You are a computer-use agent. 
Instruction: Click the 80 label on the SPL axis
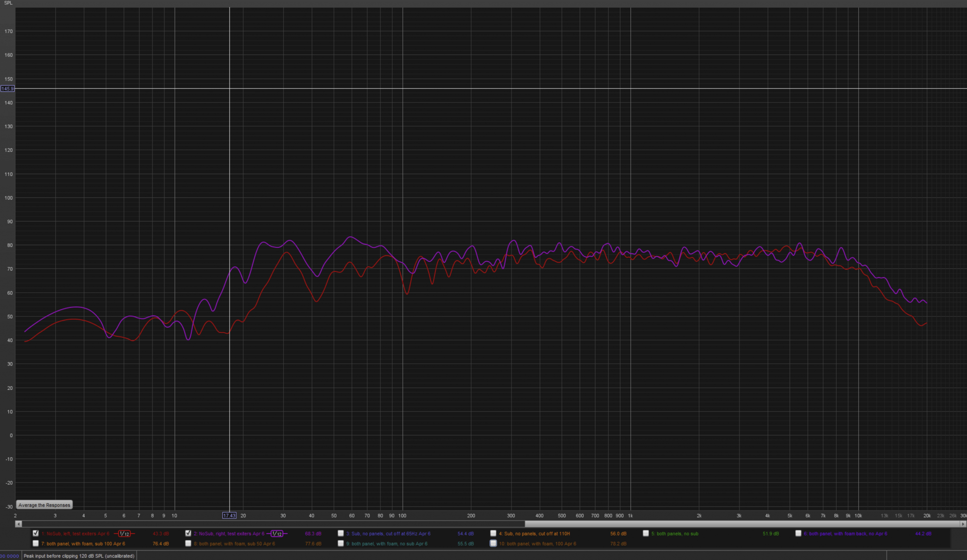(10, 245)
